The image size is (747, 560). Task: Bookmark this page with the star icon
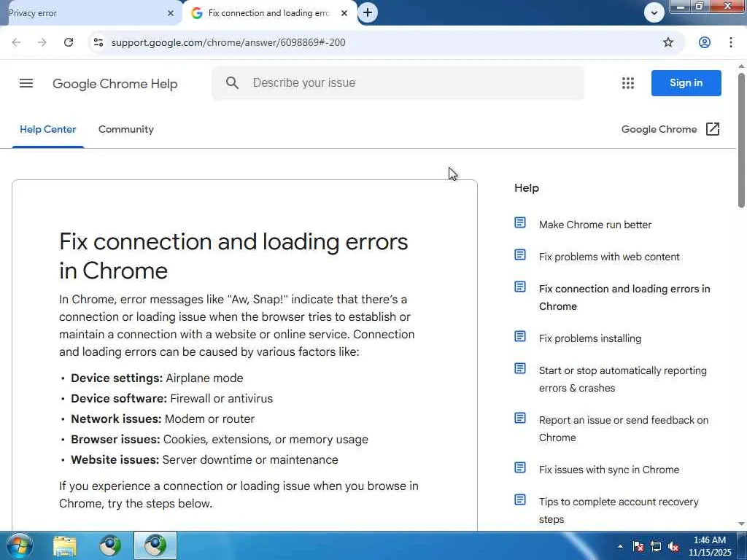(x=668, y=42)
